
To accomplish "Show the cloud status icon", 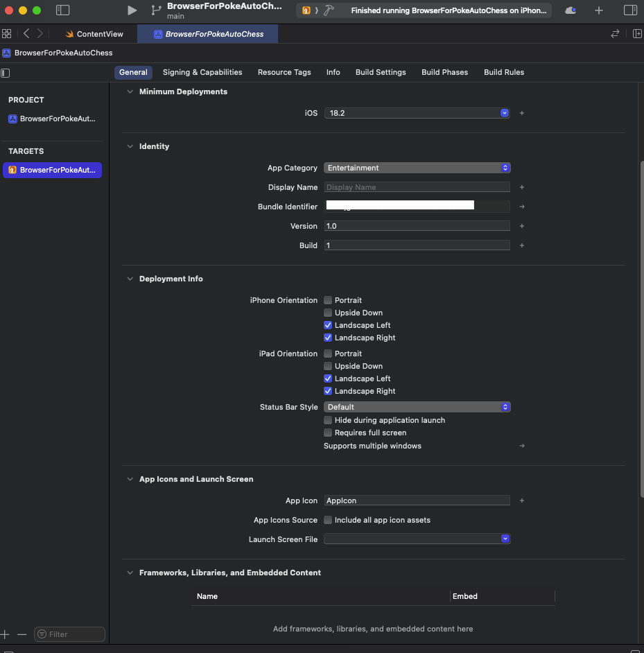I will point(571,10).
